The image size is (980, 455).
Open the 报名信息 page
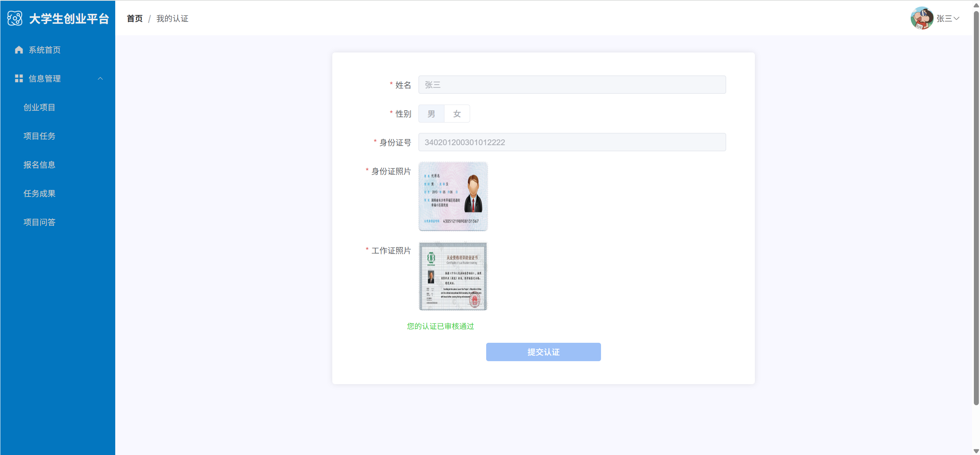(x=39, y=165)
